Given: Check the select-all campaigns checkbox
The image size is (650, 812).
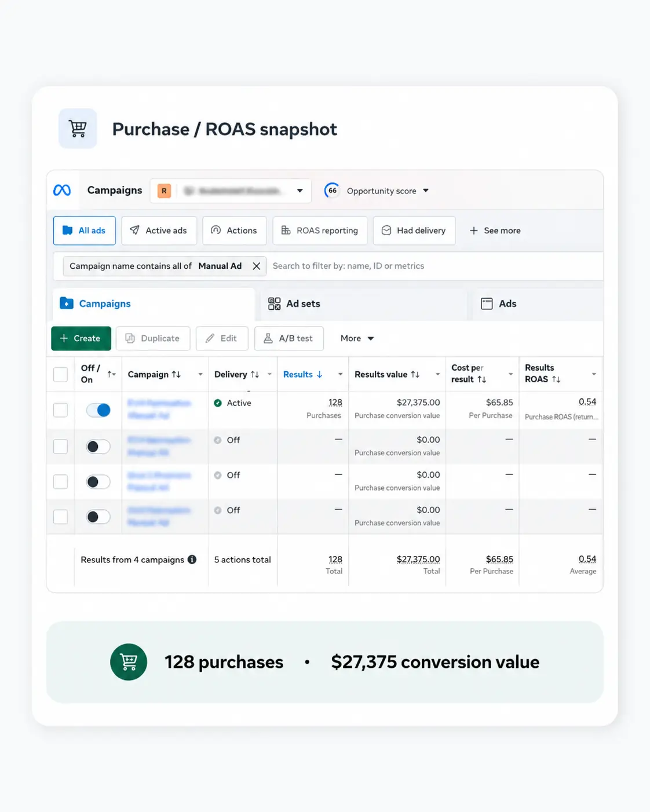Looking at the screenshot, I should pos(61,374).
